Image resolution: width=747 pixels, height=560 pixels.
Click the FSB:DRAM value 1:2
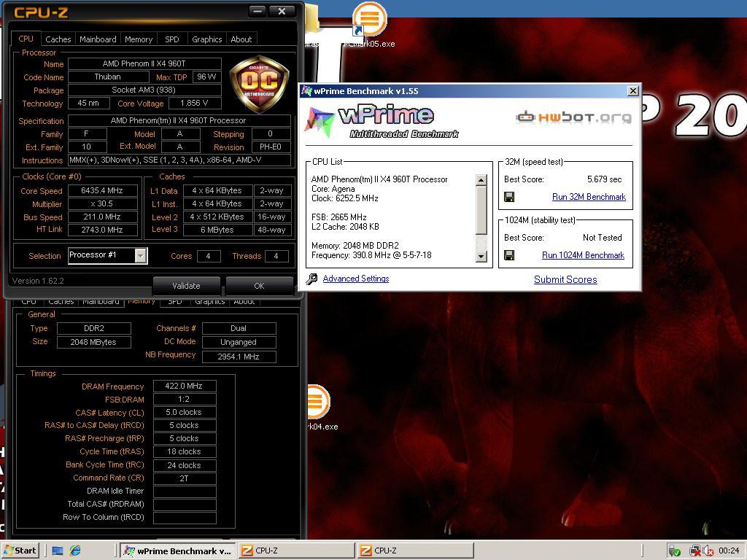(185, 399)
